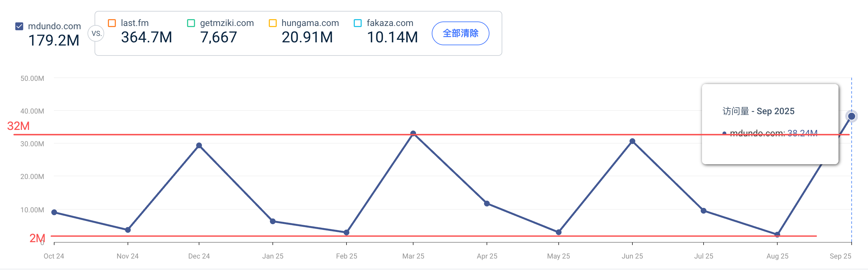
Task: Select the getmziki.com domain label
Action: click(x=227, y=23)
